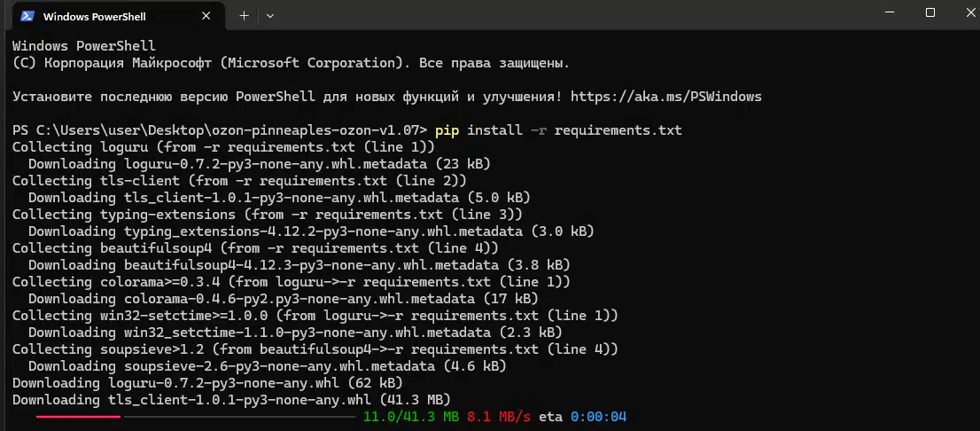Viewport: 980px width, 431px height.
Task: Close the Windows PowerShell tab
Action: [x=206, y=16]
